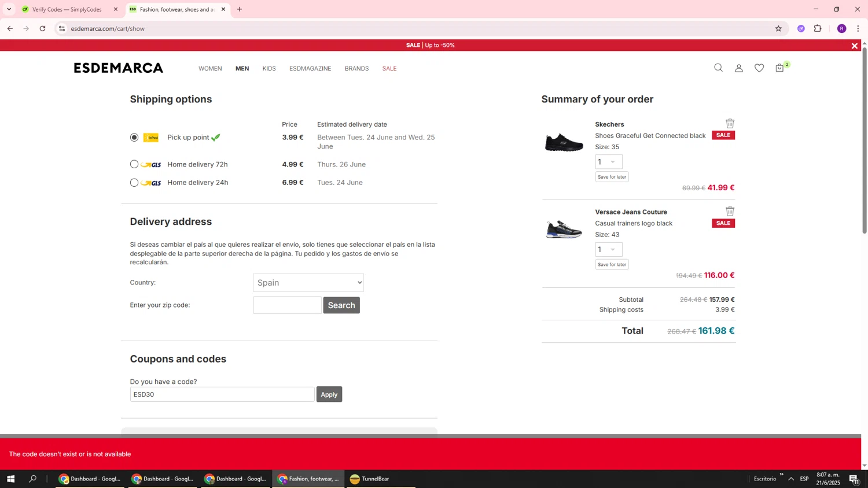Image resolution: width=868 pixels, height=488 pixels.
Task: Open Chrome's three-dot menu
Action: (x=858, y=28)
